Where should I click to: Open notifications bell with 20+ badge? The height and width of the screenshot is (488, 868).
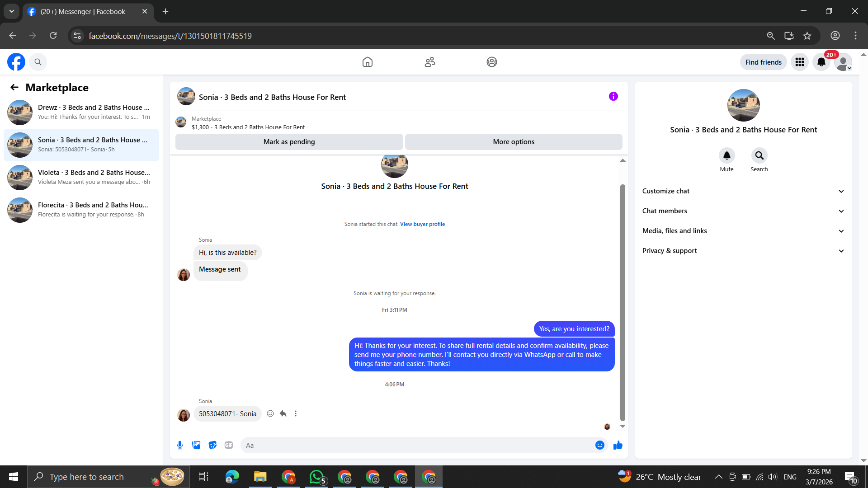pos(821,62)
